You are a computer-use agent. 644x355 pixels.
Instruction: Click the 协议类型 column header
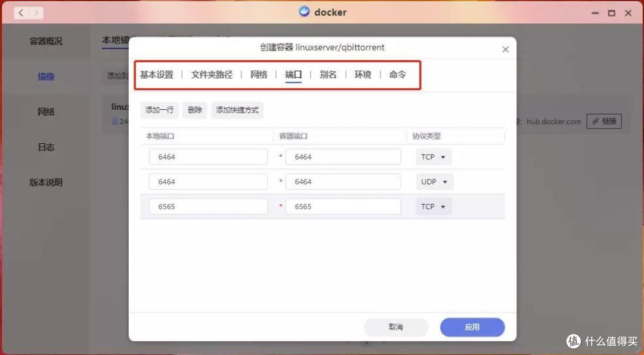point(426,136)
